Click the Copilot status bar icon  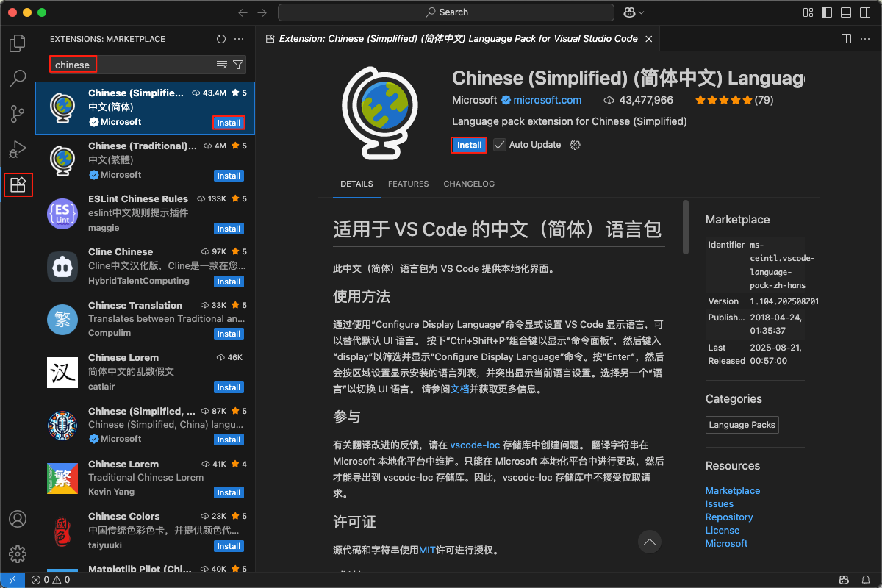(x=845, y=580)
